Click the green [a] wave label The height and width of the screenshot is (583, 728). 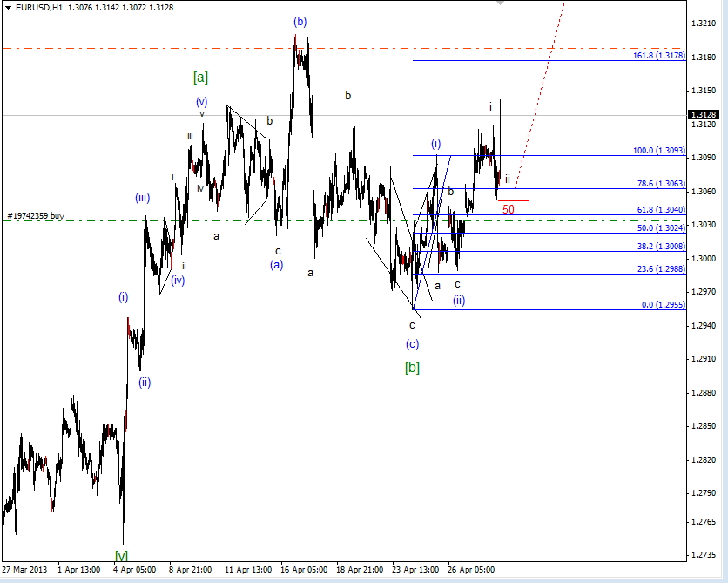(200, 77)
